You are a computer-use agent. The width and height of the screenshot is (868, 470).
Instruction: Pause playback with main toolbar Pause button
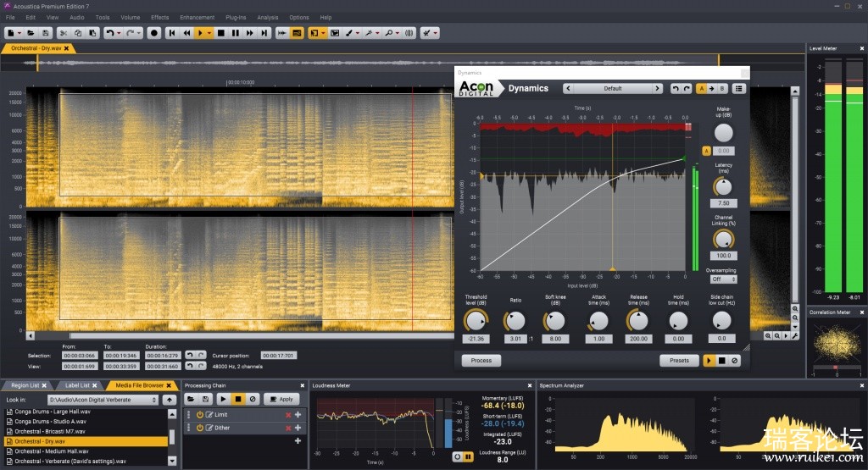coord(236,33)
